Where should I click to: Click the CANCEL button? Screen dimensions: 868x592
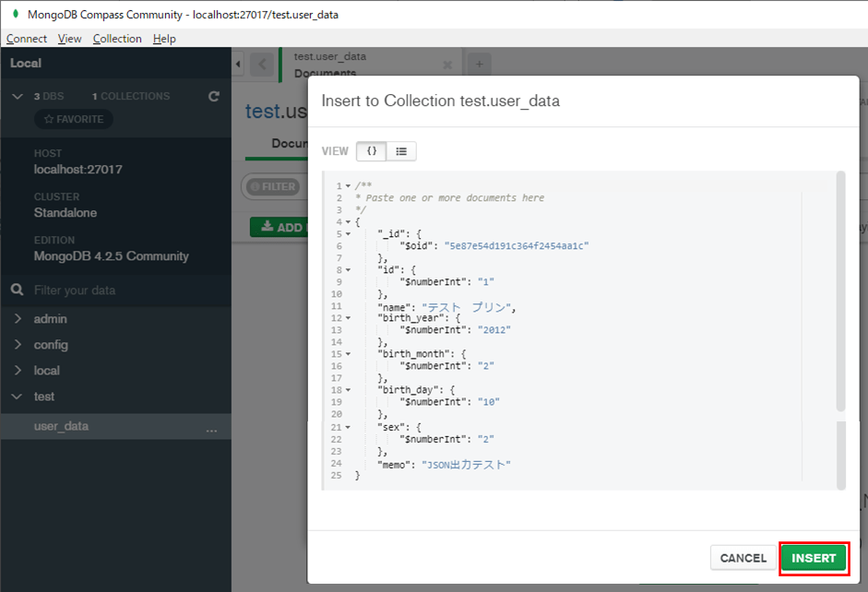pos(743,558)
